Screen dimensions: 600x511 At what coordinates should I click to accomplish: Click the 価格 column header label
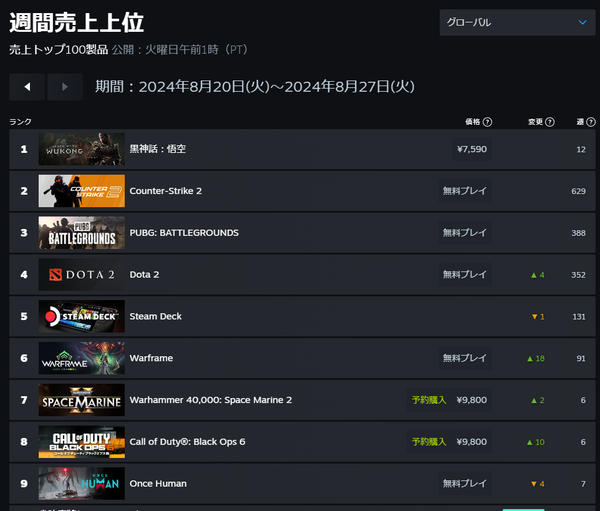tap(473, 122)
